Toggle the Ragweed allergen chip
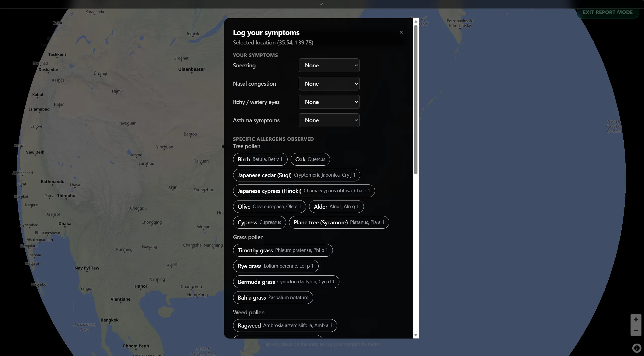The height and width of the screenshot is (356, 644). coord(285,326)
